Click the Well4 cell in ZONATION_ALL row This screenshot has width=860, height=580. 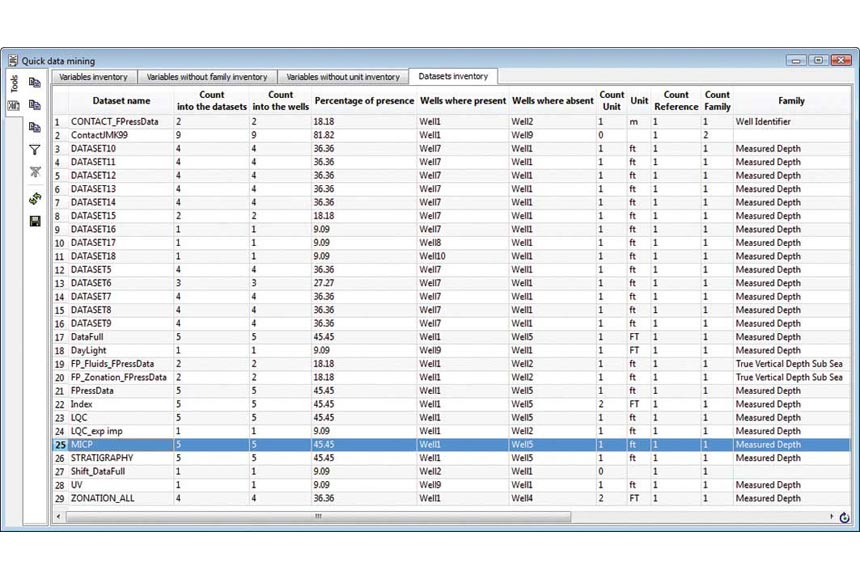tap(553, 498)
